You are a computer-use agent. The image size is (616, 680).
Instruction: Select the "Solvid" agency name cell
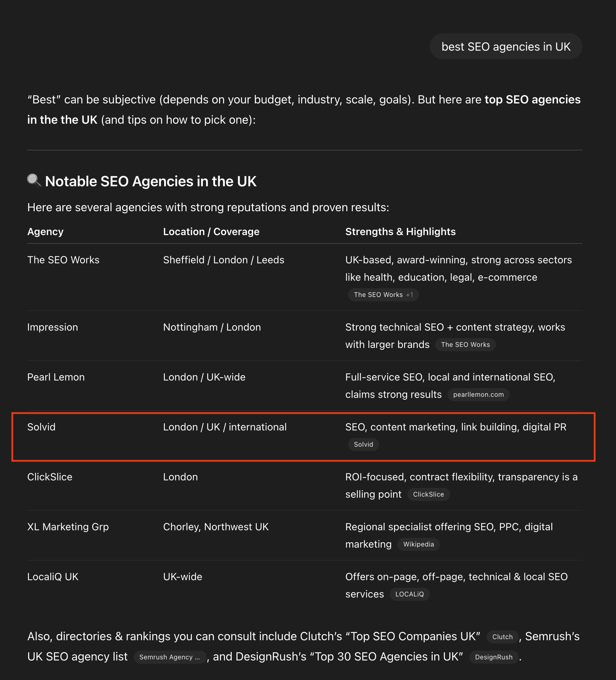click(42, 427)
